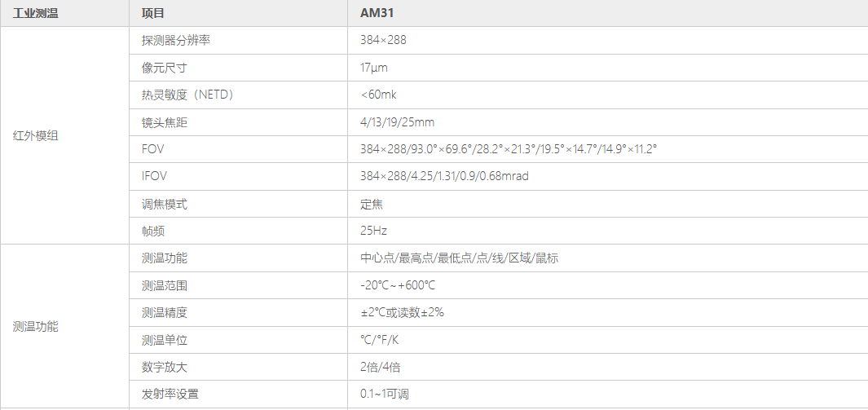
Task: Click the 384×288 resolution value
Action: (x=383, y=41)
